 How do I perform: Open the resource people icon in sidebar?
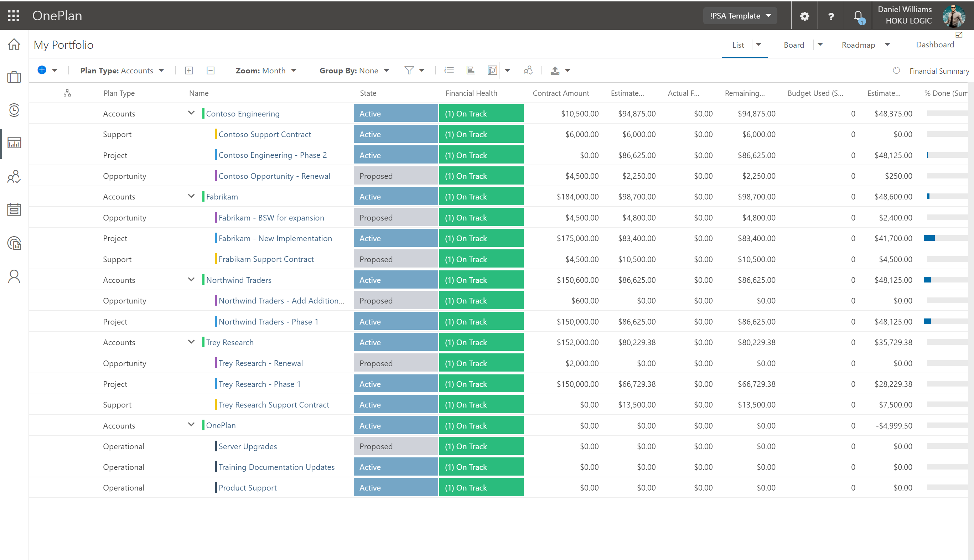pyautogui.click(x=14, y=177)
